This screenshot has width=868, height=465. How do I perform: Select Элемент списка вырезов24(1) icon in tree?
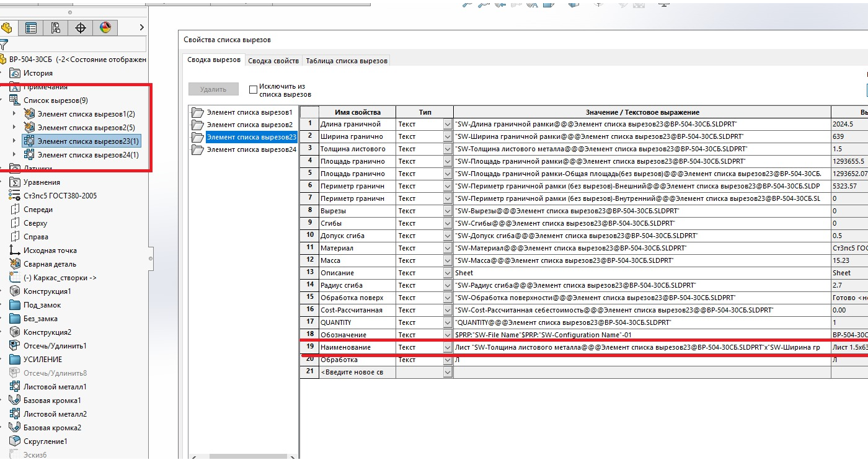point(29,155)
